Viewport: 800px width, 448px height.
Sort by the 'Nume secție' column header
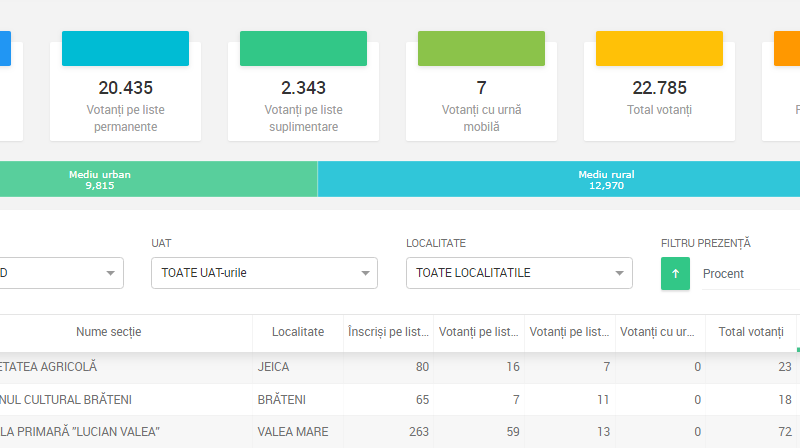point(108,332)
